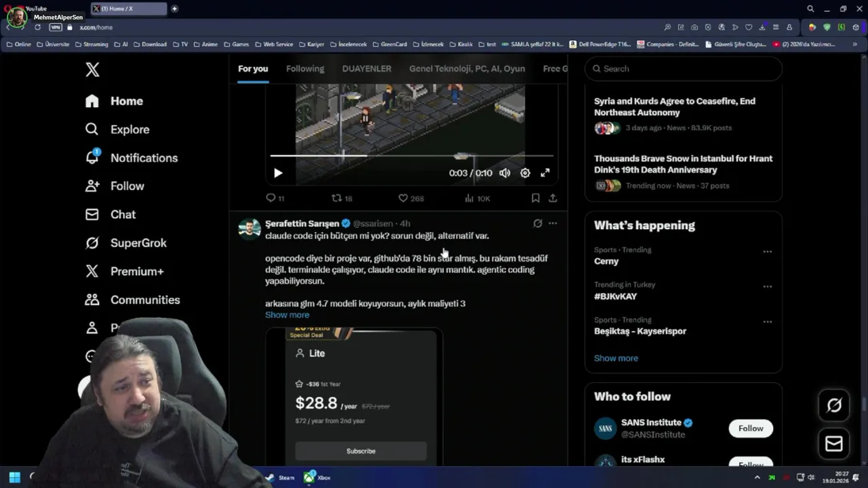Open Genel Teknoloji, PC, AI, Oyun tab

click(467, 68)
